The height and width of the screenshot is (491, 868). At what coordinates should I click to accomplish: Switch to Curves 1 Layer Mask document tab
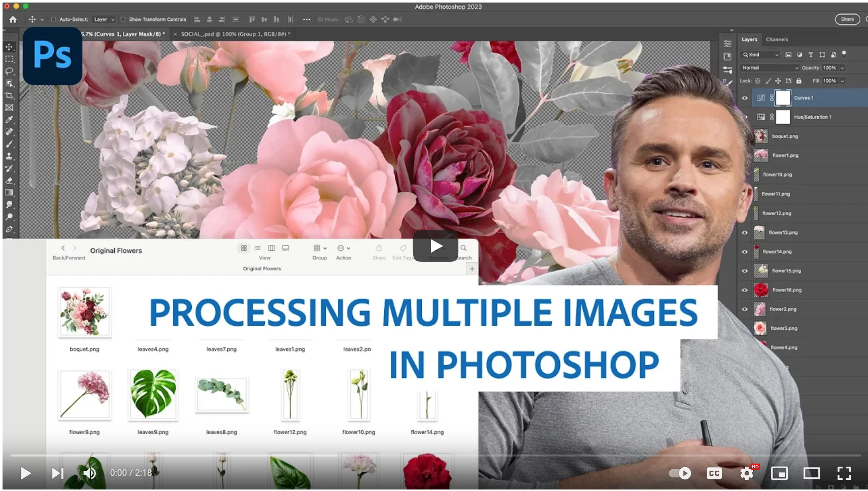click(x=124, y=34)
